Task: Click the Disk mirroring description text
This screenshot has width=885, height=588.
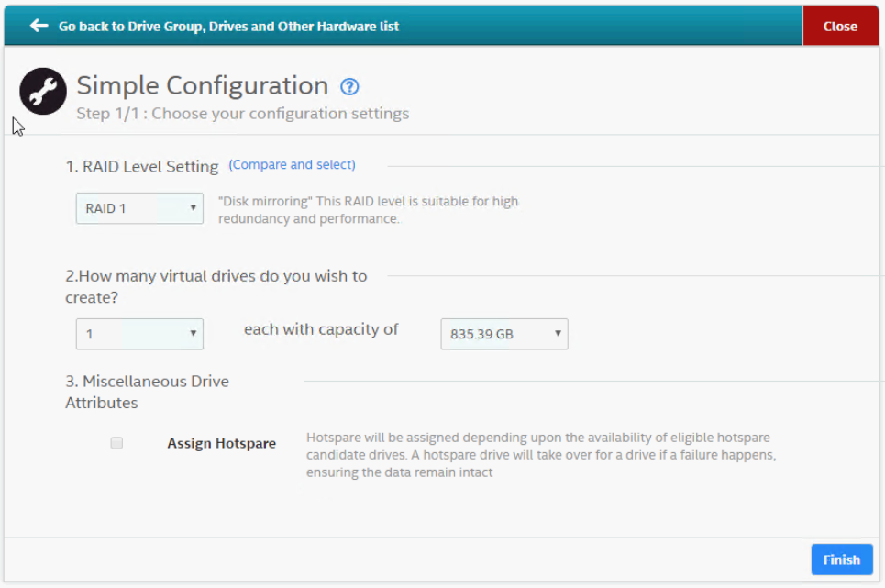Action: pos(367,210)
